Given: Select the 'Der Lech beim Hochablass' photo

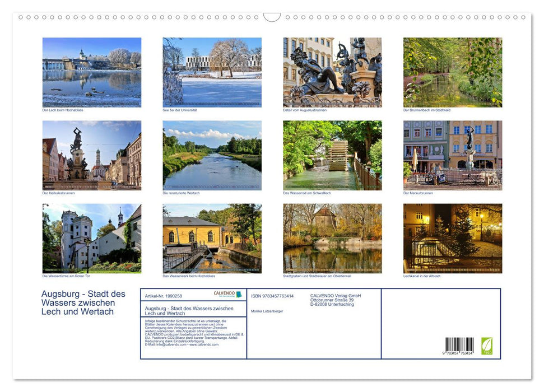Looking at the screenshot, I should 91,72.
